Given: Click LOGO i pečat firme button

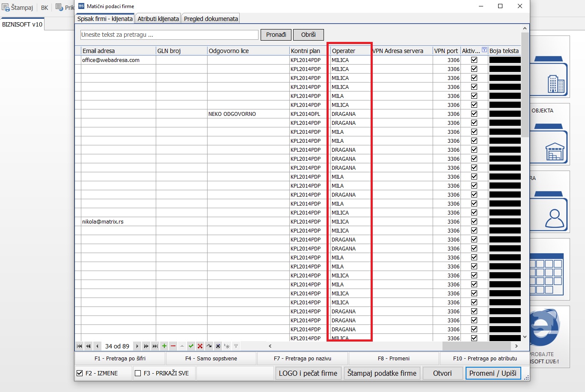Looking at the screenshot, I should tap(308, 373).
